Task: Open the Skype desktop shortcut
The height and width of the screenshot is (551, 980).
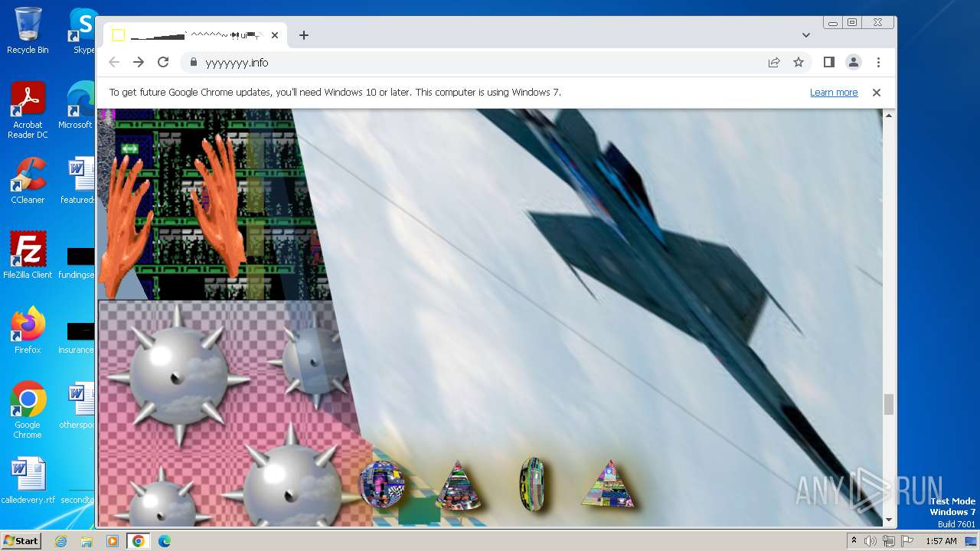Action: [x=83, y=31]
